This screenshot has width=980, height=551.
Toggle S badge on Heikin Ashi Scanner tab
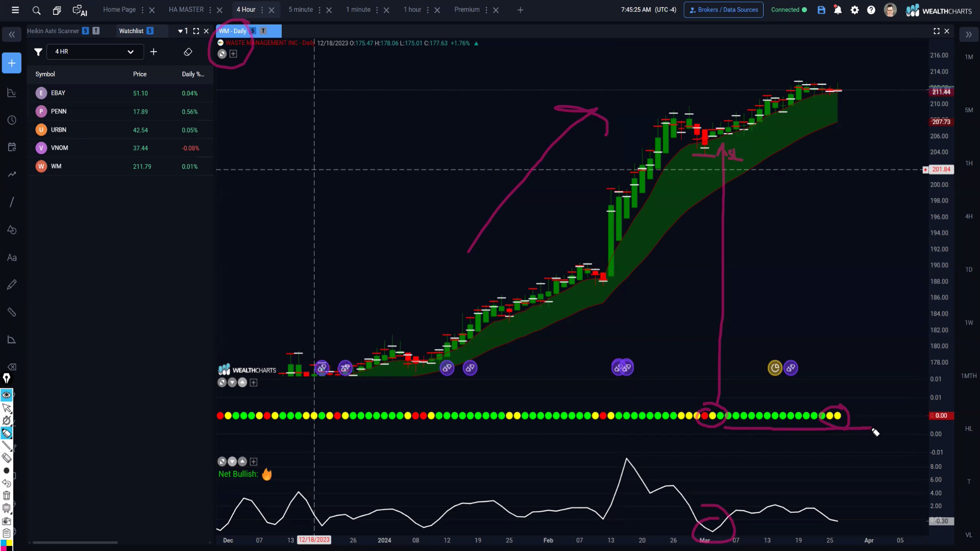(86, 31)
